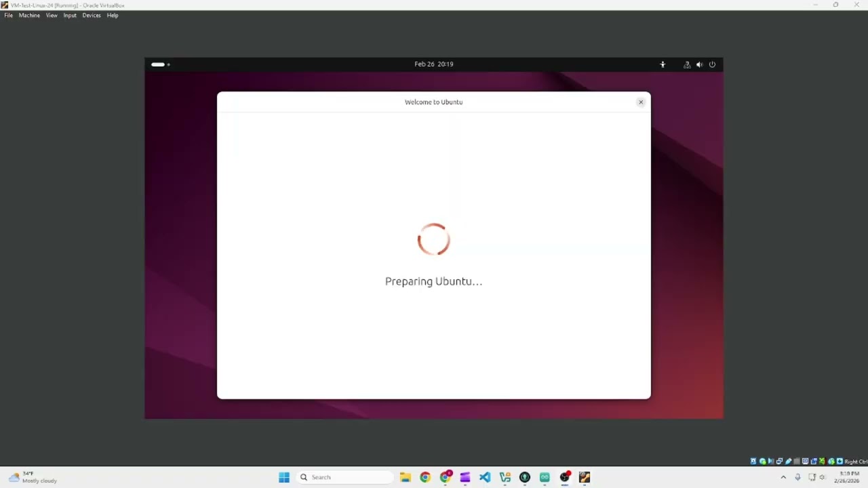Open the weather widget showing Mostly cloudy

33,477
